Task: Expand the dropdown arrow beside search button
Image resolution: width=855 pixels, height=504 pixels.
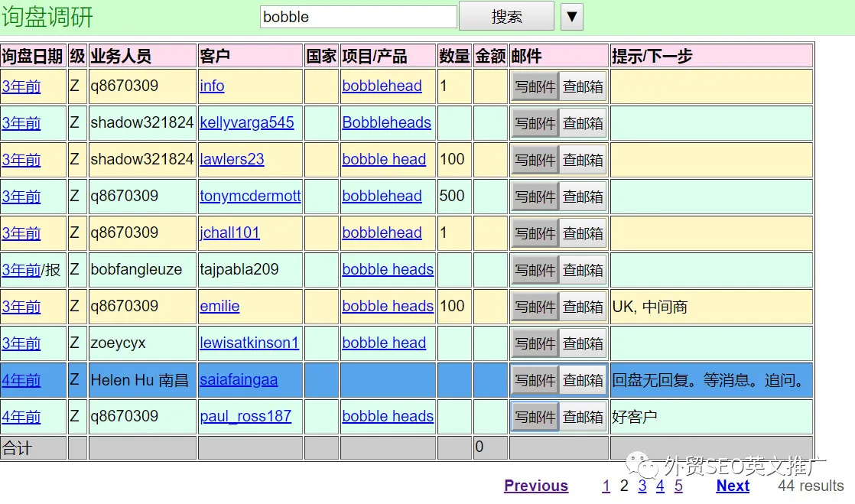Action: 572,16
